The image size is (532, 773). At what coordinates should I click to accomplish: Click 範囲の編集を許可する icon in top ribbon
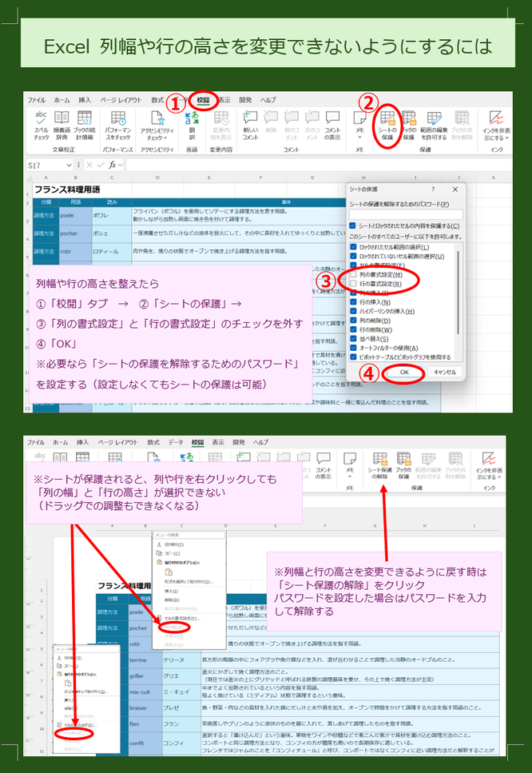pyautogui.click(x=434, y=126)
